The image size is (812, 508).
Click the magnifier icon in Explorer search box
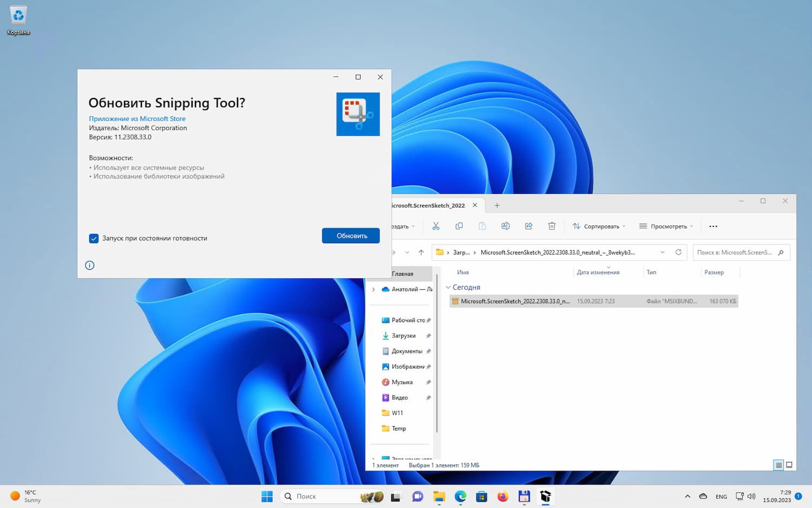point(781,252)
